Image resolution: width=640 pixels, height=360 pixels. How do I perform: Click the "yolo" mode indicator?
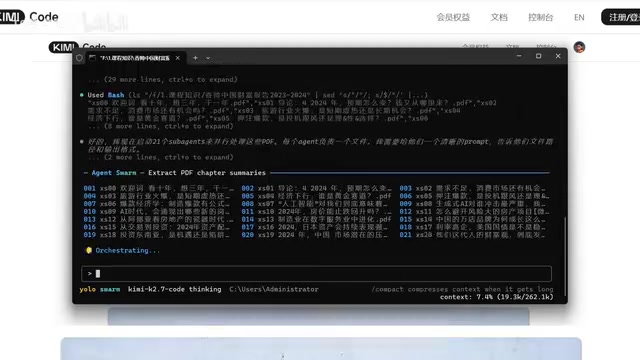pos(87,289)
